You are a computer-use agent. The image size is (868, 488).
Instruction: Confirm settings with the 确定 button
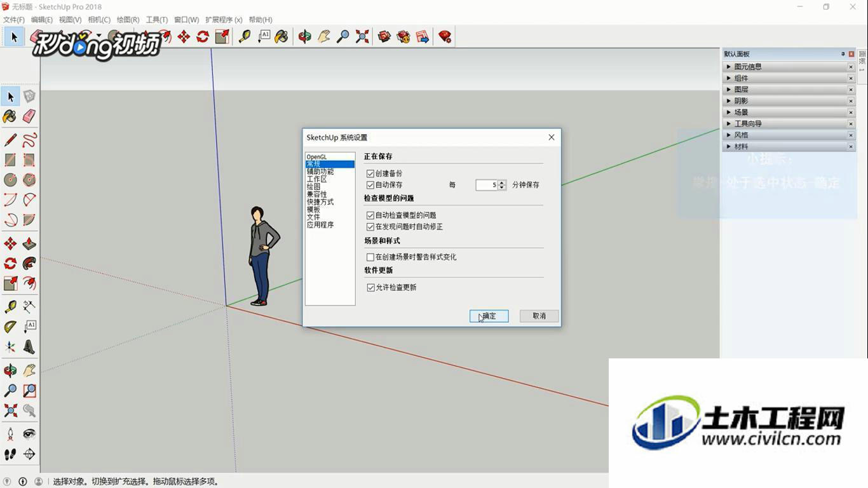coord(489,316)
